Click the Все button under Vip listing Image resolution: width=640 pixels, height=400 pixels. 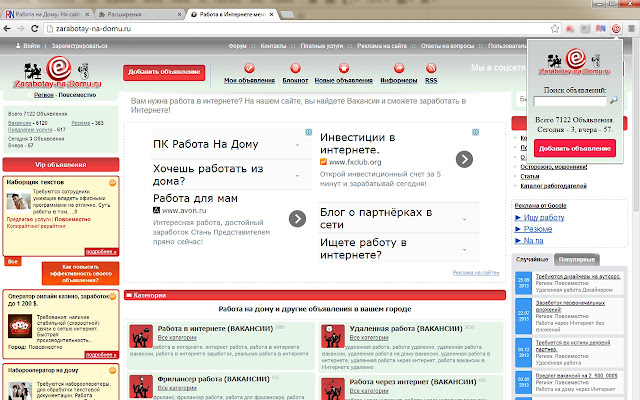13,261
